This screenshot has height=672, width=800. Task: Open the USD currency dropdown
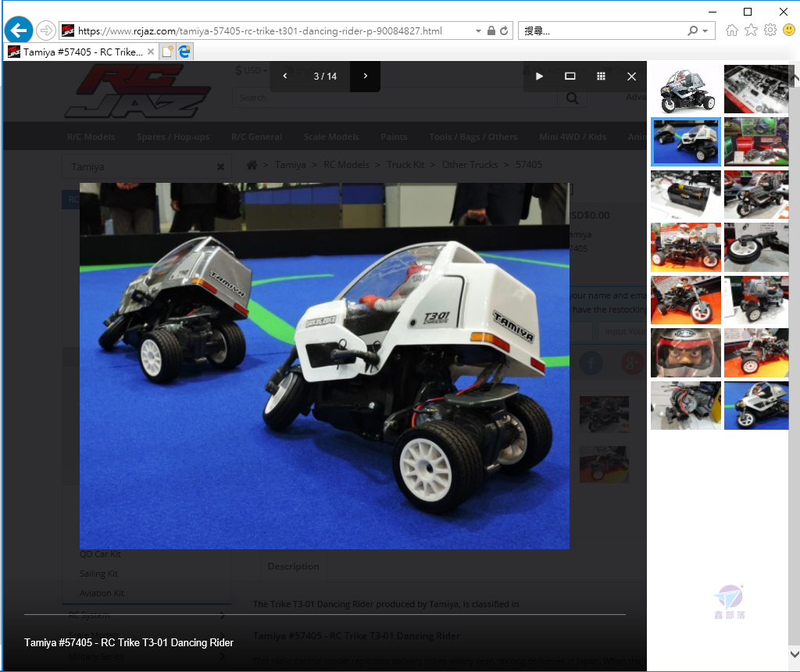251,70
